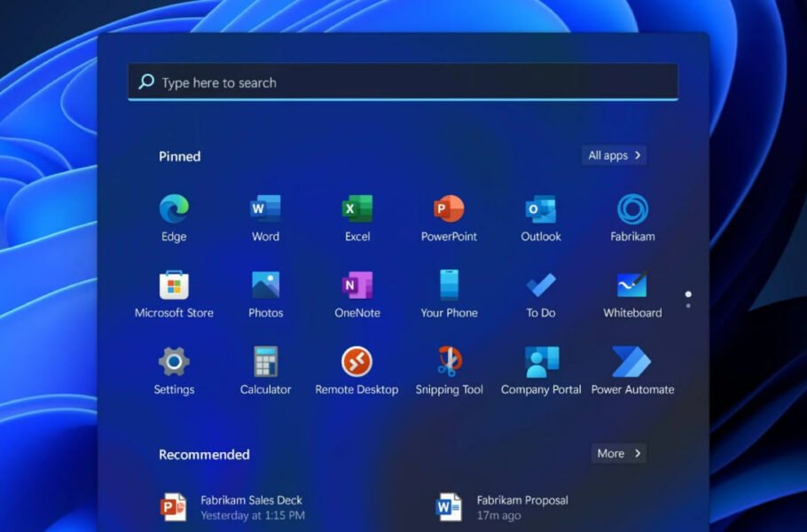
Task: Click the '17m ago' timestamp text
Action: [498, 515]
